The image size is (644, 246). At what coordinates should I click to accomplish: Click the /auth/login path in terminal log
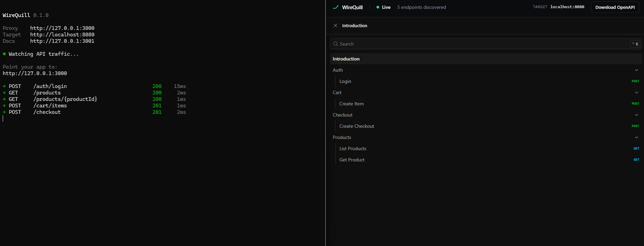(50, 86)
